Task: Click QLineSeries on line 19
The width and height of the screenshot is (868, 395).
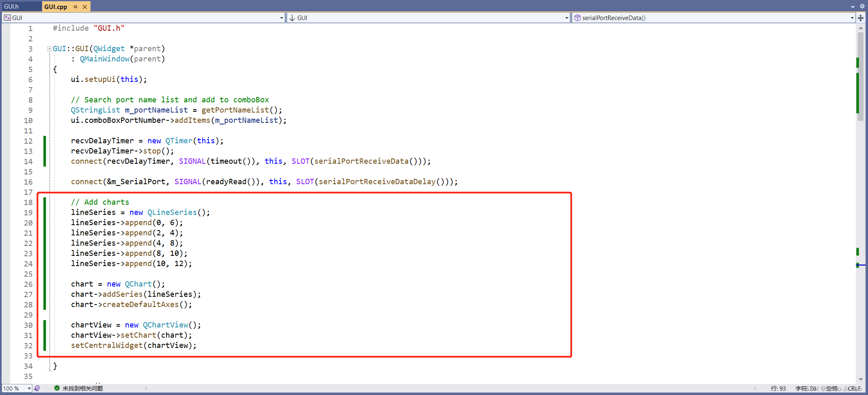Action: click(172, 212)
